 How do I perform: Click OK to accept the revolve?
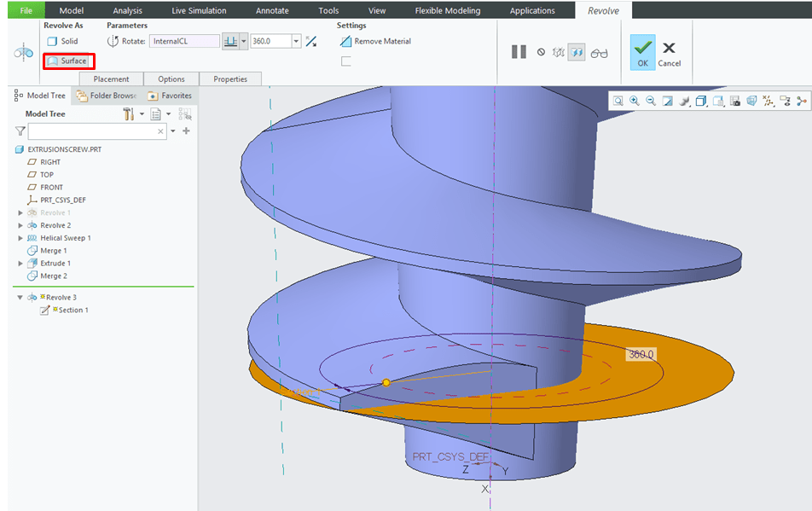pos(643,52)
